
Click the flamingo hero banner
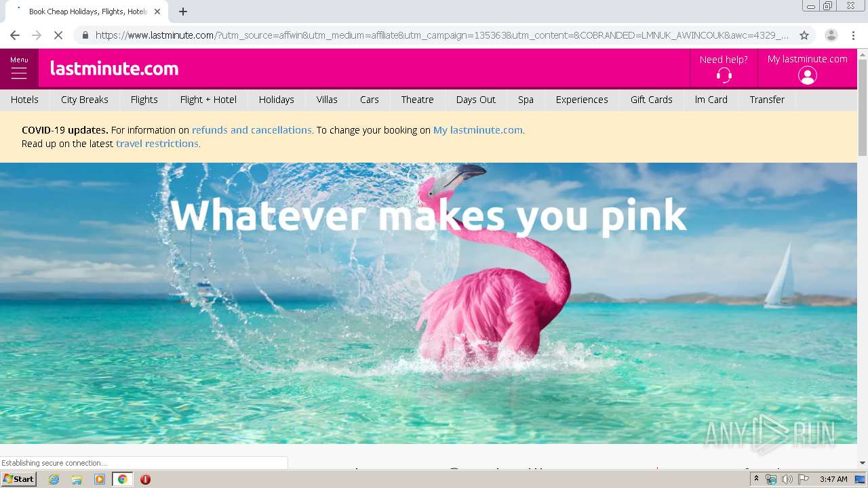429,303
